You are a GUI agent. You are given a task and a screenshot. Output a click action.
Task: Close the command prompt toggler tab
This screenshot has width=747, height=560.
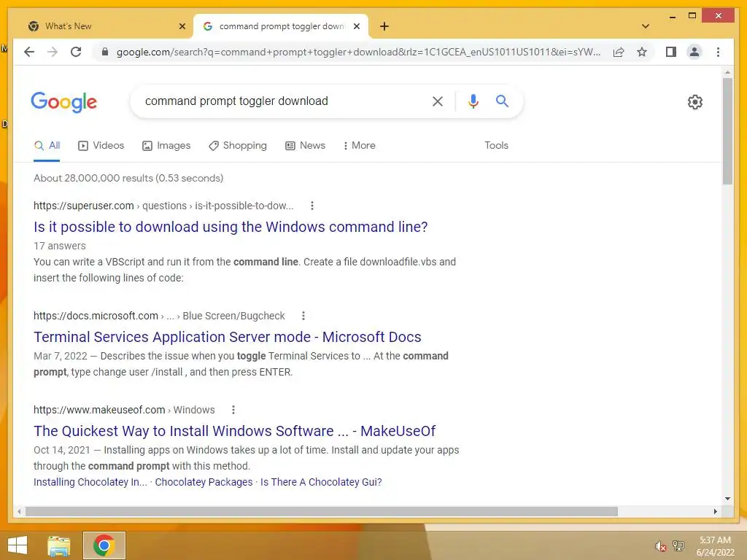pyautogui.click(x=356, y=26)
